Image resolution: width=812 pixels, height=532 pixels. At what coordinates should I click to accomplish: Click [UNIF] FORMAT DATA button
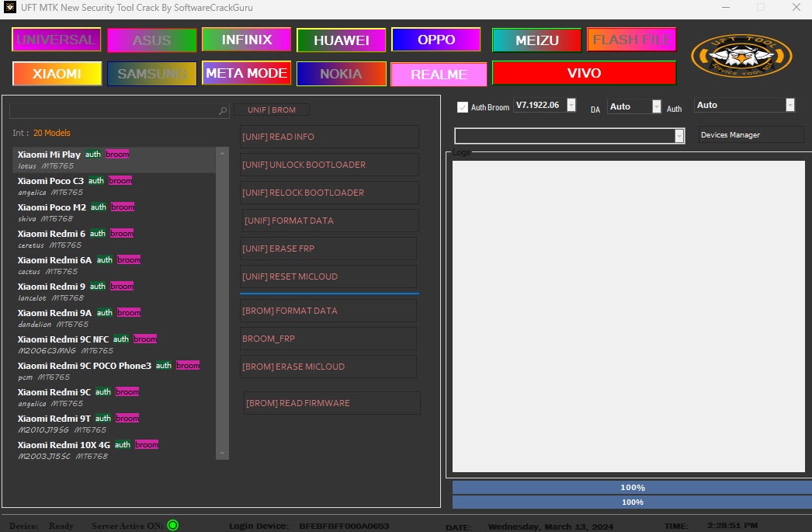point(331,221)
